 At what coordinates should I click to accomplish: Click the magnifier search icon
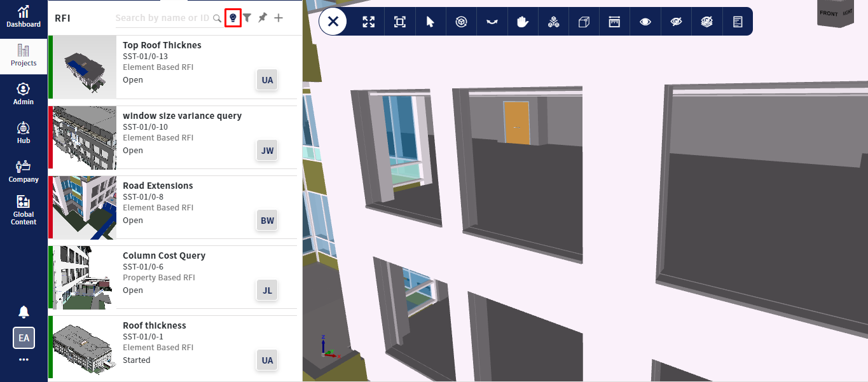coord(217,18)
